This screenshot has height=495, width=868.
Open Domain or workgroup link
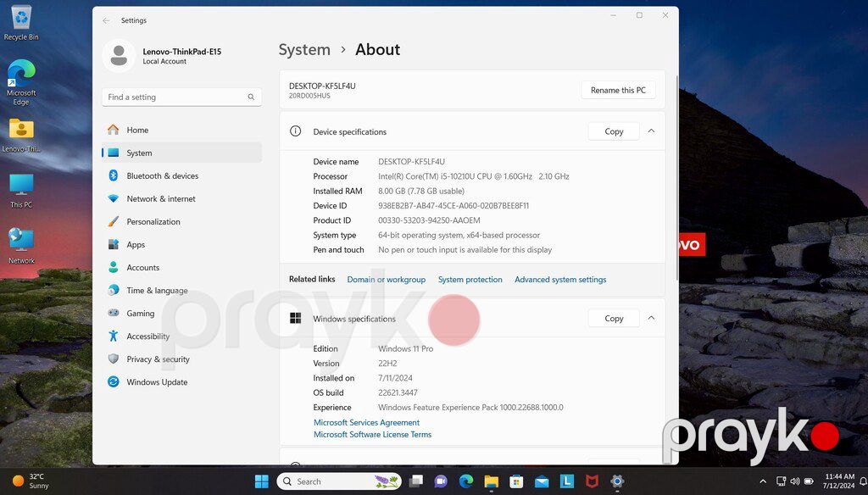[x=386, y=280]
